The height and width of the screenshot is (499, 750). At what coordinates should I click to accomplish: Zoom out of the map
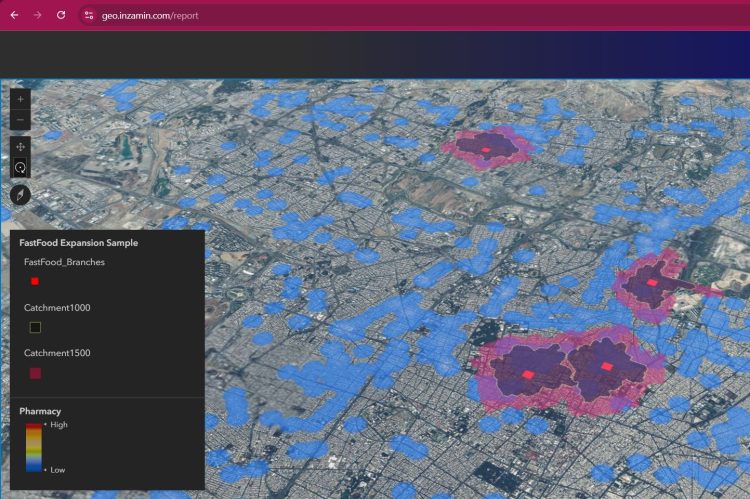[21, 121]
